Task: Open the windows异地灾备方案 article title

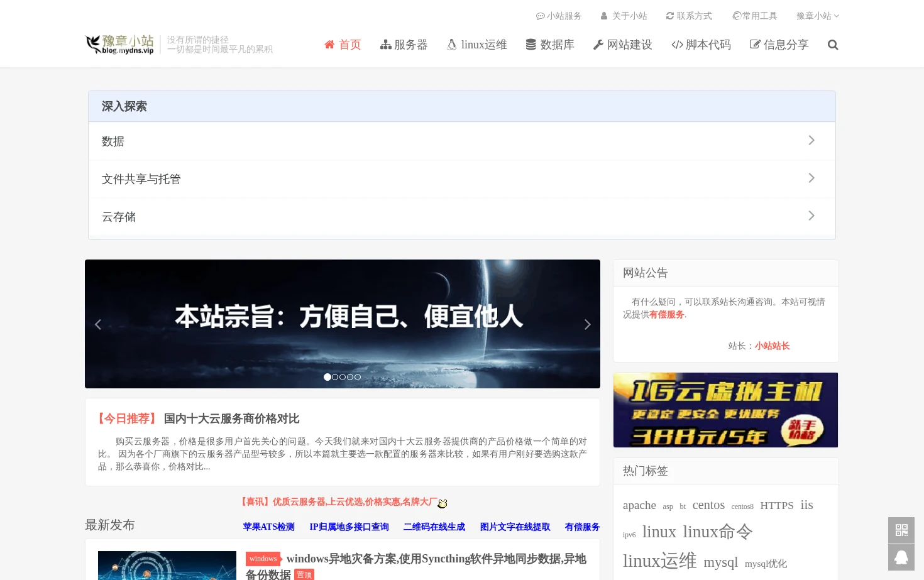Action: click(x=415, y=566)
